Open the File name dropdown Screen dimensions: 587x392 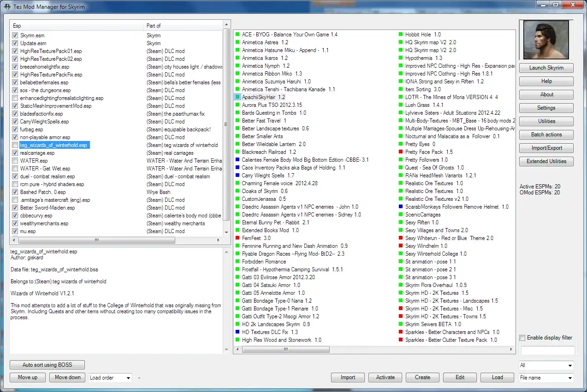click(546, 378)
